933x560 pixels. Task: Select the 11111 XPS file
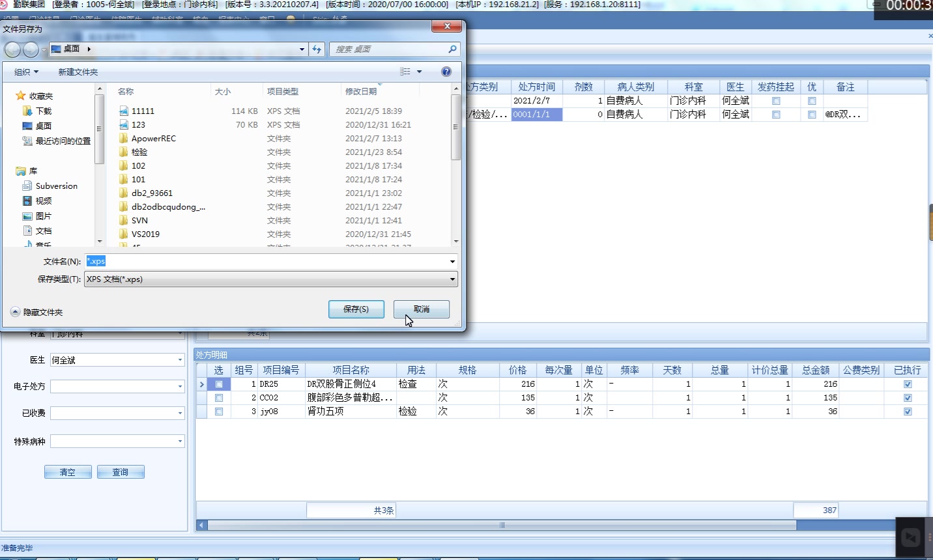[x=143, y=111]
